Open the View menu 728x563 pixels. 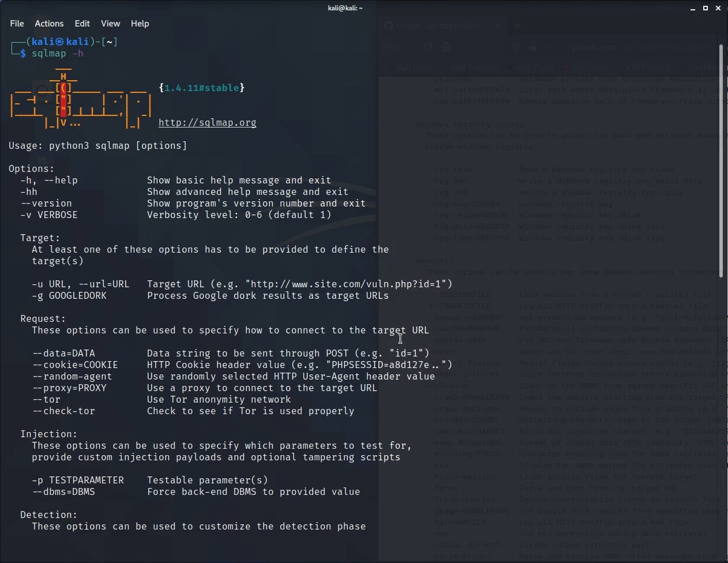point(110,24)
